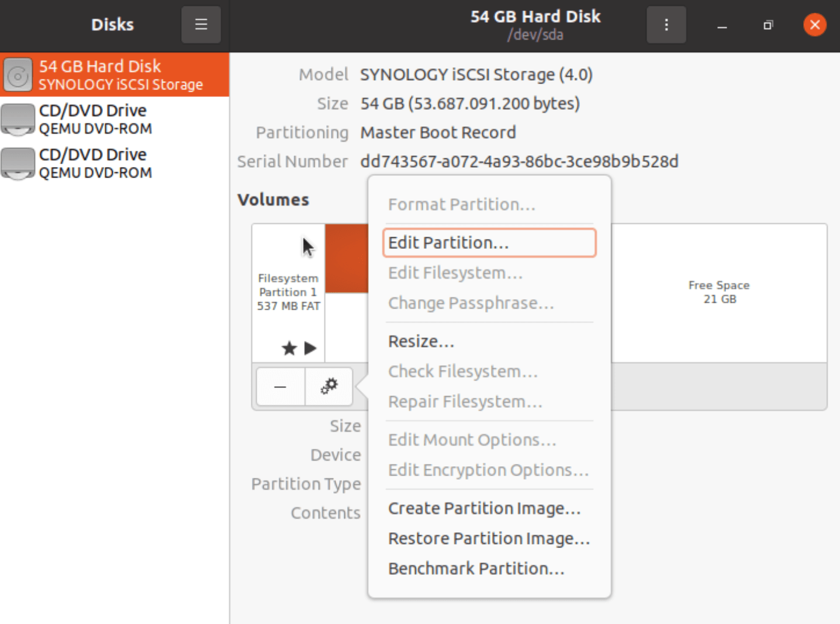840x624 pixels.
Task: Click the Device label below volumes
Action: click(x=336, y=455)
